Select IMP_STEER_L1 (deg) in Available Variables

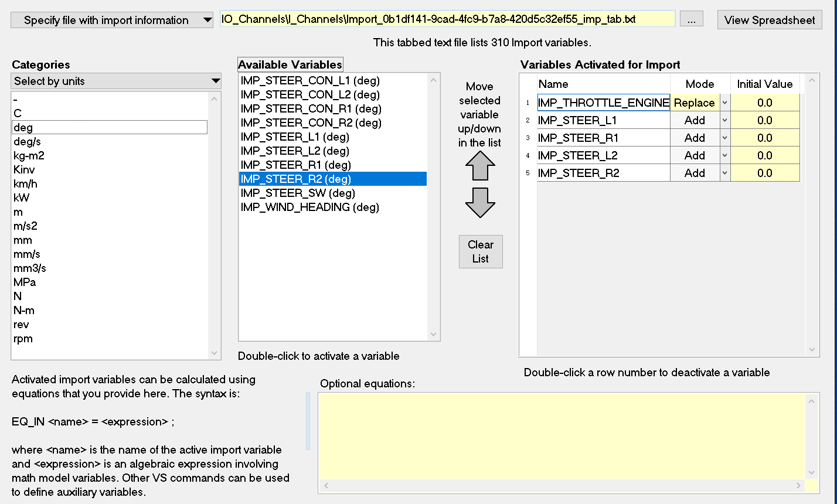tap(333, 137)
